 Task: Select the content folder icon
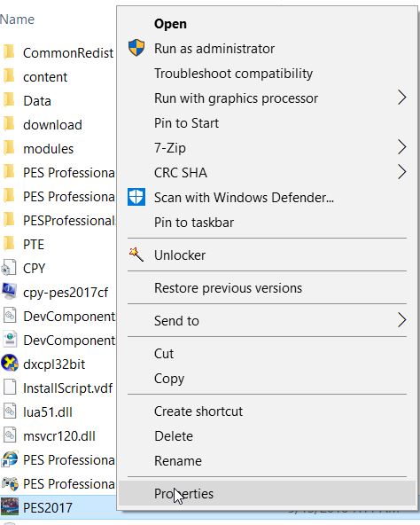9,76
